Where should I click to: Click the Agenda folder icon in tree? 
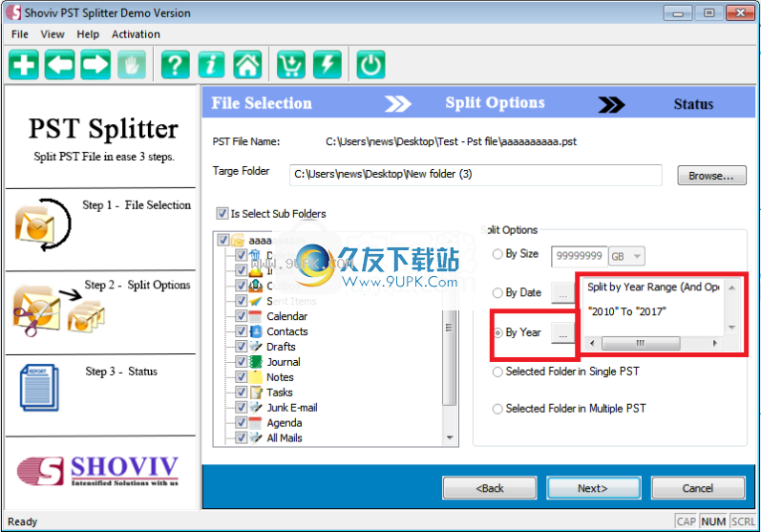[x=255, y=423]
